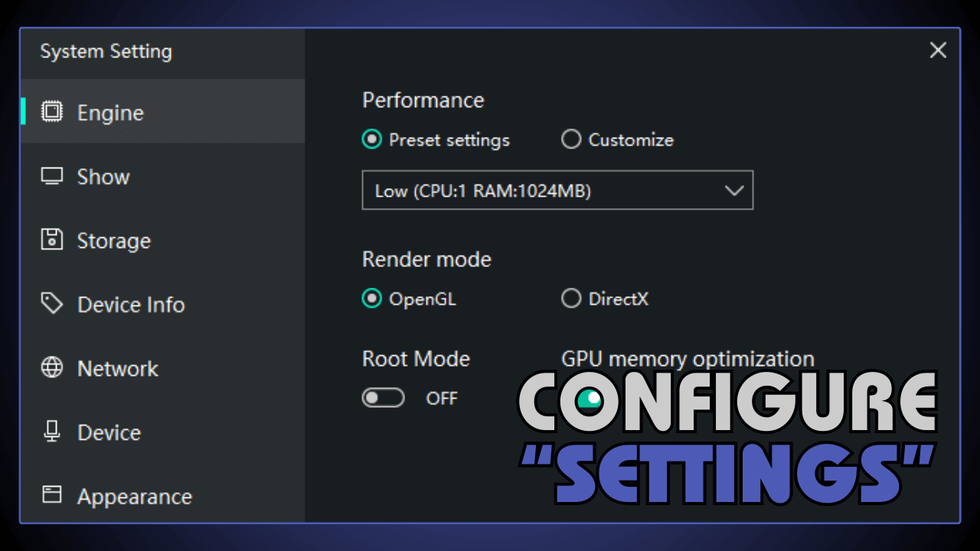Open the performance preset dropdown
Image resolution: width=980 pixels, height=551 pixels.
557,190
